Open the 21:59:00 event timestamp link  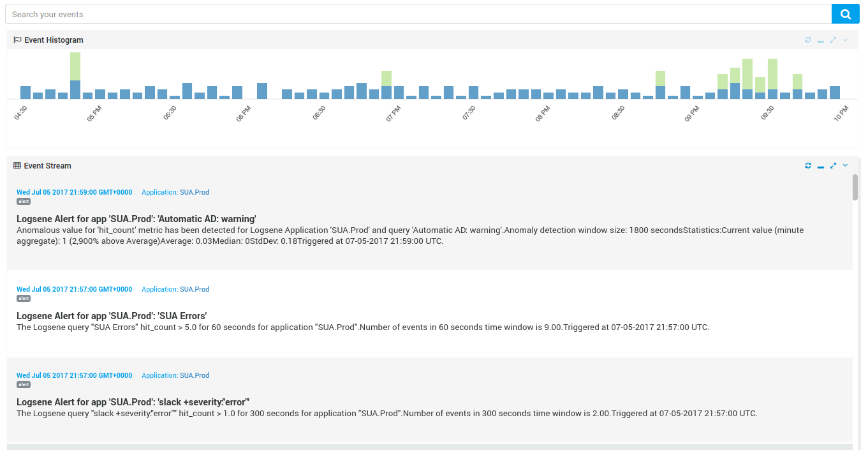pos(74,192)
